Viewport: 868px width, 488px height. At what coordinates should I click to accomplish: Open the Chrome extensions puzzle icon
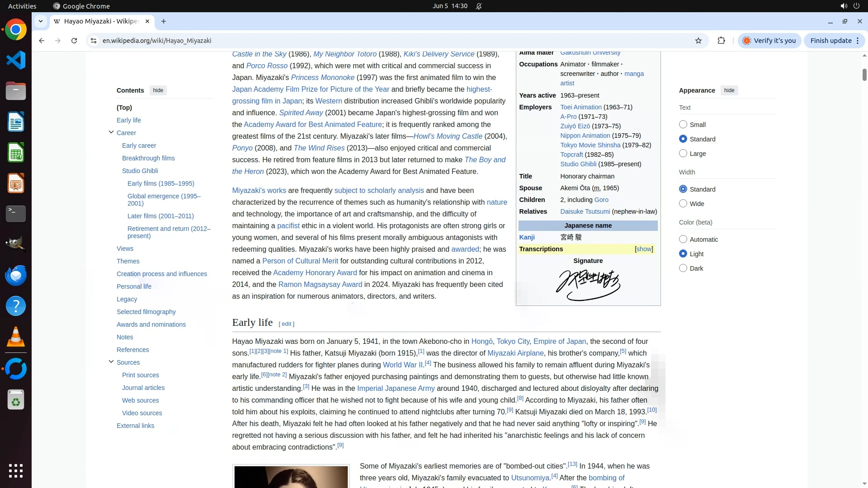point(721,41)
